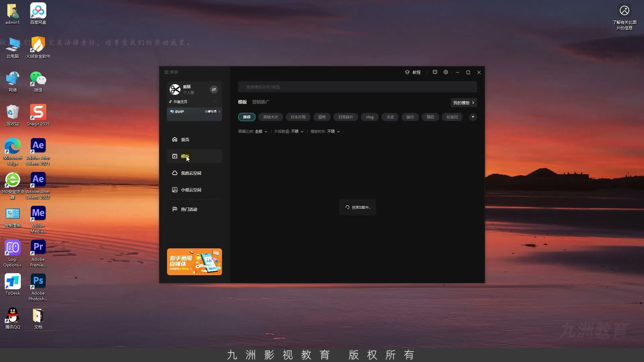This screenshot has height=362, width=644.
Task: Click the Snagit 2019 desktop icon
Action: (x=38, y=115)
